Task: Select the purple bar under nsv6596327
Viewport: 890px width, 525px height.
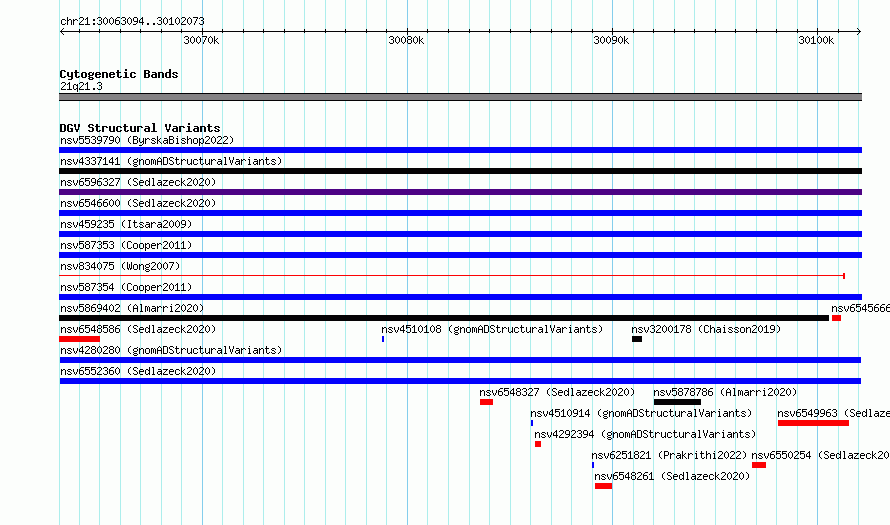Action: (460, 192)
